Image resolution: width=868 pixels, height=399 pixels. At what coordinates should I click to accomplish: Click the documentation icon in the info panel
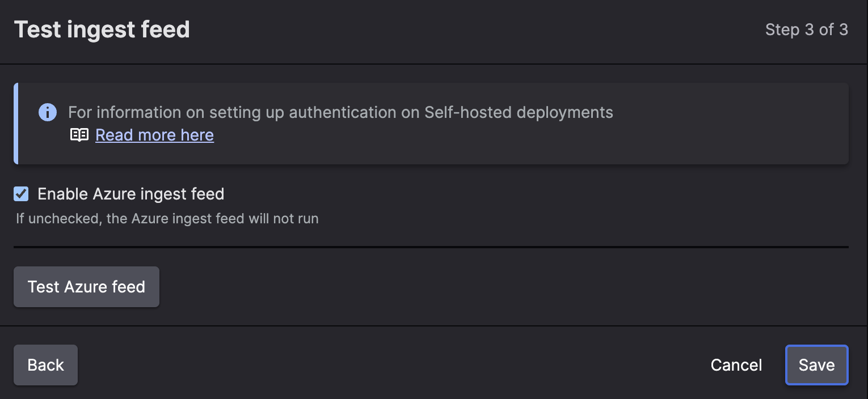tap(79, 134)
